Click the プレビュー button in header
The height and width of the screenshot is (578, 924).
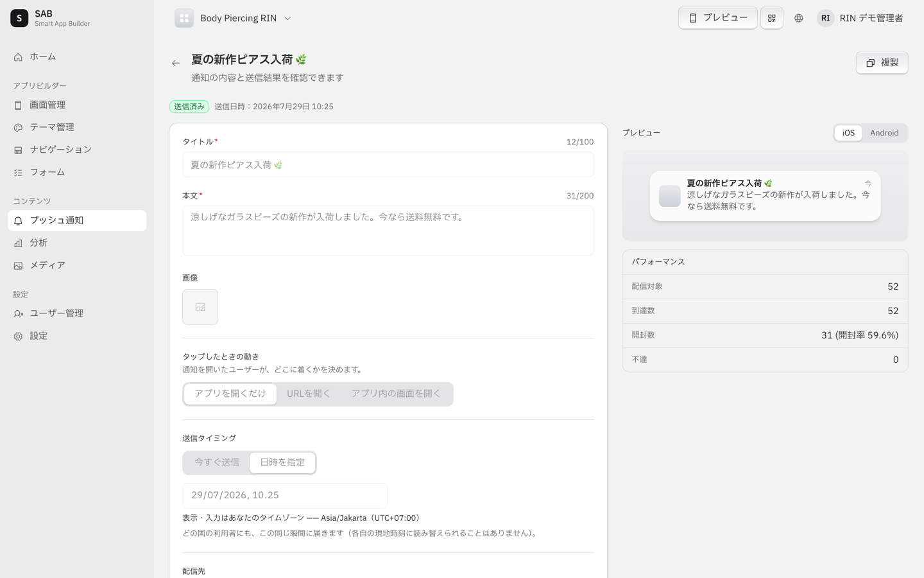[717, 18]
